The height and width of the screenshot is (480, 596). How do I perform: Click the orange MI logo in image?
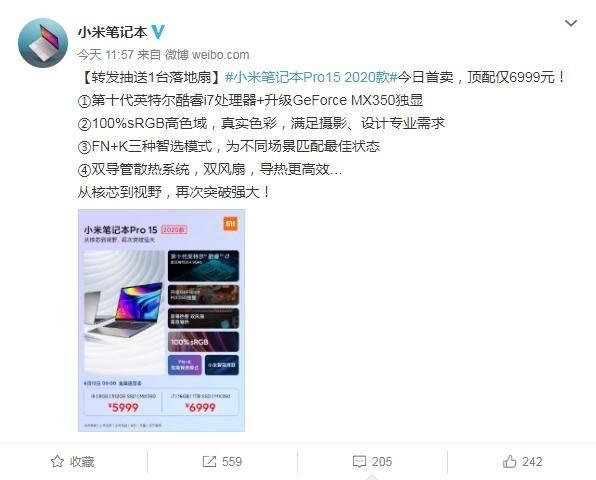230,223
